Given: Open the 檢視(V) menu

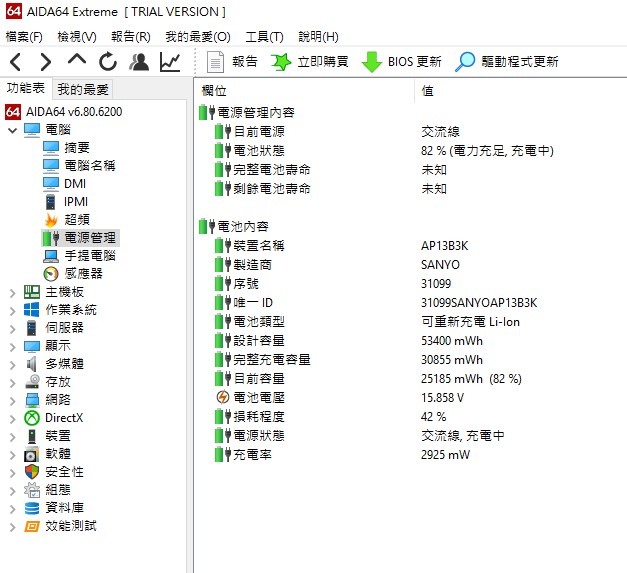Looking at the screenshot, I should [77, 37].
